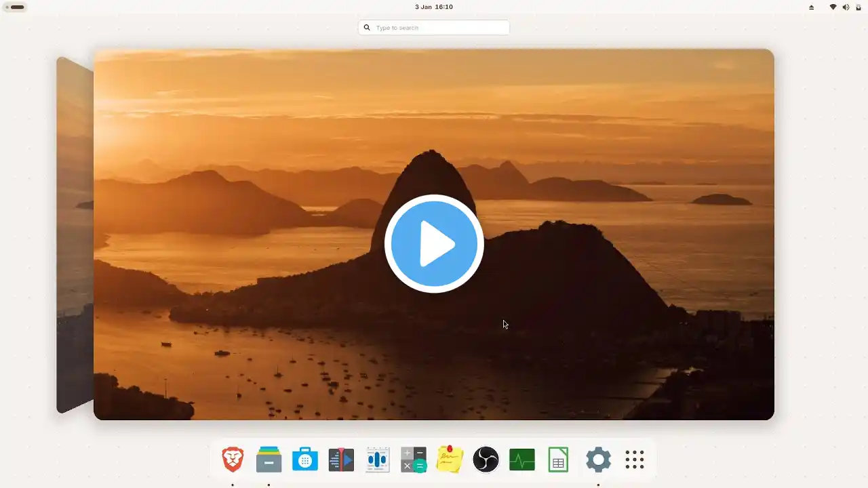The height and width of the screenshot is (488, 868).
Task: Switch to the workspace peeking behind on the left
Action: [x=75, y=235]
